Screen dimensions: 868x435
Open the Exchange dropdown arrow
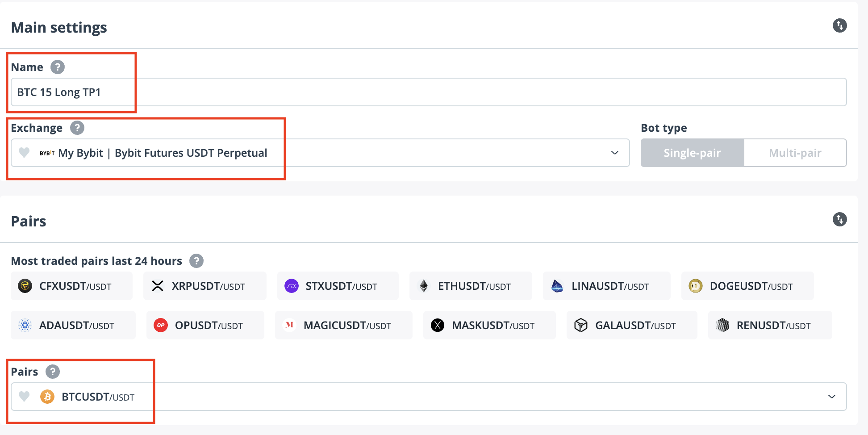pyautogui.click(x=615, y=153)
